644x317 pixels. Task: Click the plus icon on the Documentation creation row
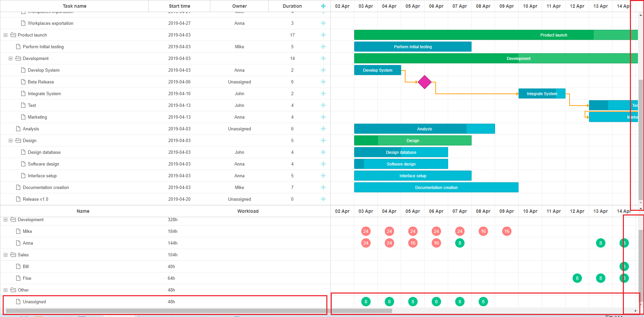[x=323, y=187]
